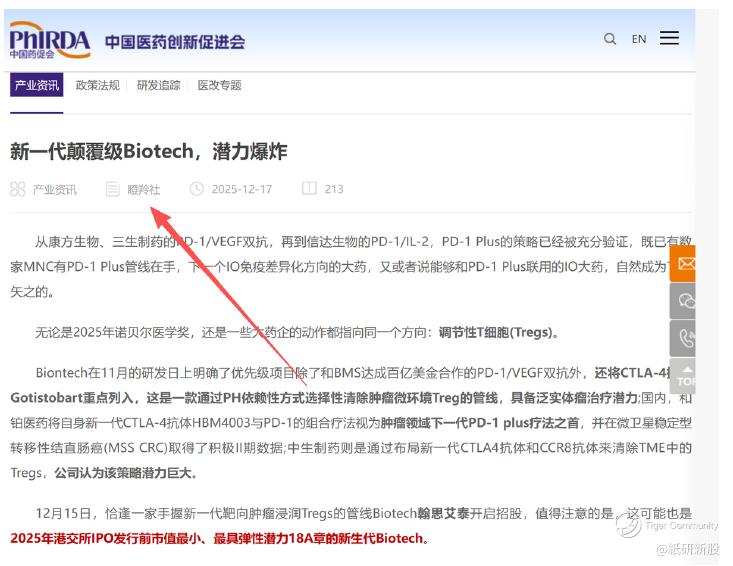
Task: Open the orange email contact button
Action: pyautogui.click(x=683, y=264)
